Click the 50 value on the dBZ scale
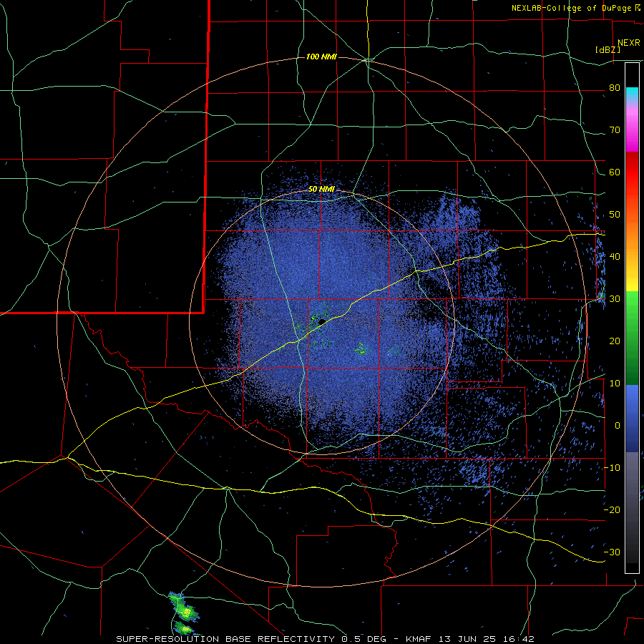This screenshot has height=644, width=644. [615, 215]
